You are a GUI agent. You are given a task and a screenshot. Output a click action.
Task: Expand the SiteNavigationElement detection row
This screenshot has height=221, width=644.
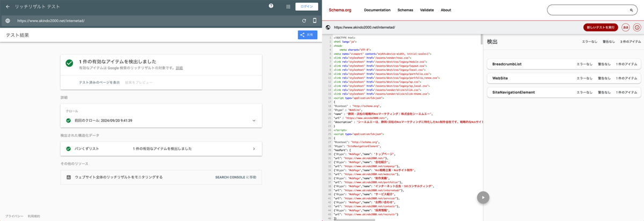[x=563, y=92]
